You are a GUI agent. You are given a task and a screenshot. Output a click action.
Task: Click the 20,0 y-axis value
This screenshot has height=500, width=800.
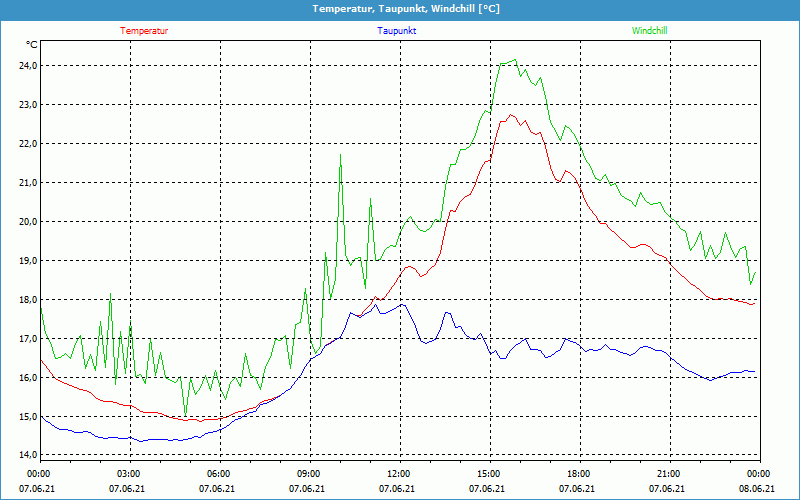pos(28,221)
